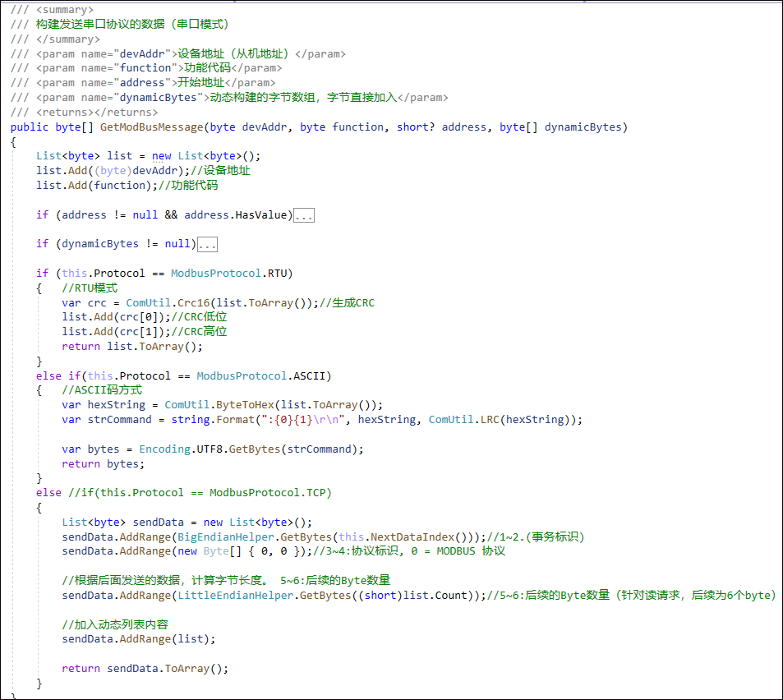Click 'return list.ToArray();' statement
The image size is (783, 700).
(x=132, y=347)
